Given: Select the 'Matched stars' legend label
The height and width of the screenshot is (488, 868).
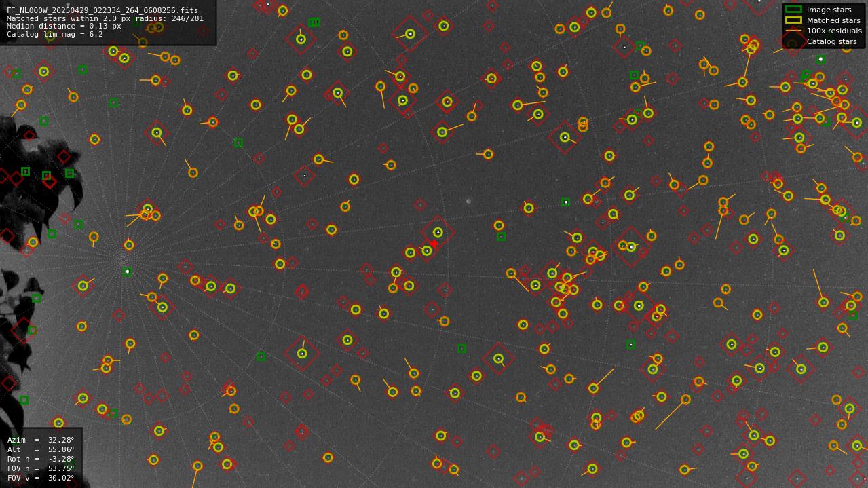Looking at the screenshot, I should [x=833, y=20].
